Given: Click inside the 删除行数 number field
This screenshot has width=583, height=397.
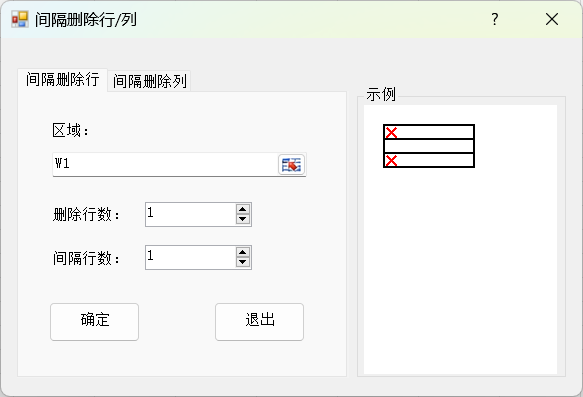Looking at the screenshot, I should coord(190,214).
